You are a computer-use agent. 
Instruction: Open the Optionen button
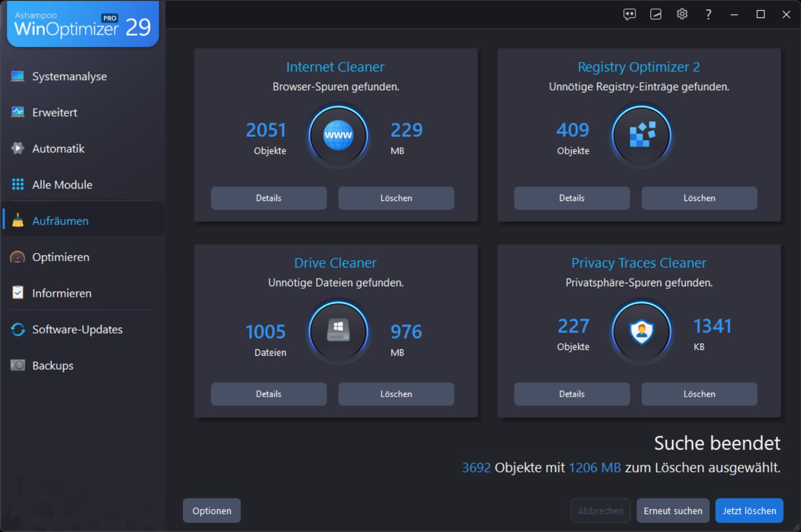pyautogui.click(x=212, y=511)
